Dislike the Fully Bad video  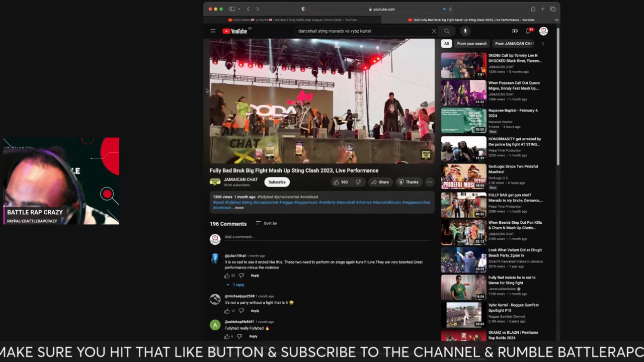tap(358, 182)
